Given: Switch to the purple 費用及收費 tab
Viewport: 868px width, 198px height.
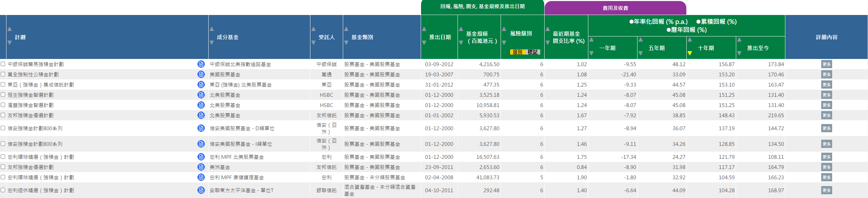Looking at the screenshot, I should coord(615,8).
